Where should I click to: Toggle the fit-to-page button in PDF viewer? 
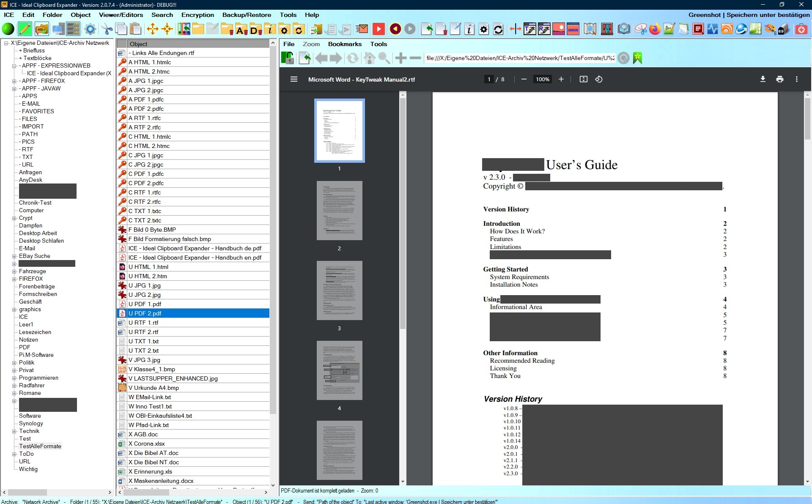(583, 79)
